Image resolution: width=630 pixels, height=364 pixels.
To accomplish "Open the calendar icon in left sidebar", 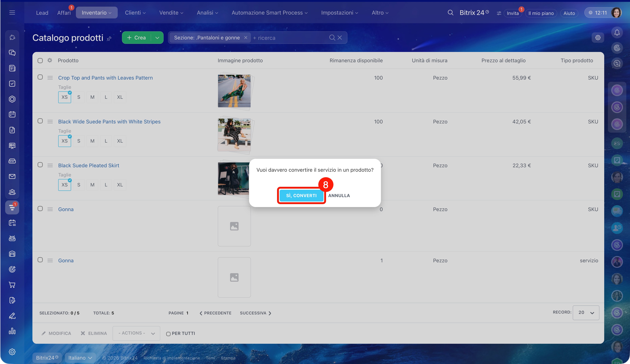I will point(12,115).
